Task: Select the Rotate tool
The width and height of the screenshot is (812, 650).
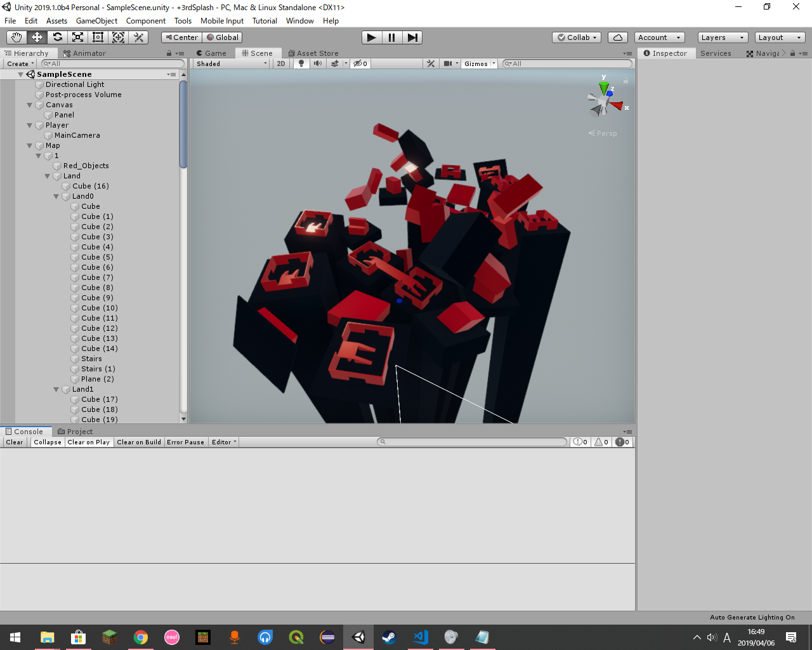Action: click(57, 37)
